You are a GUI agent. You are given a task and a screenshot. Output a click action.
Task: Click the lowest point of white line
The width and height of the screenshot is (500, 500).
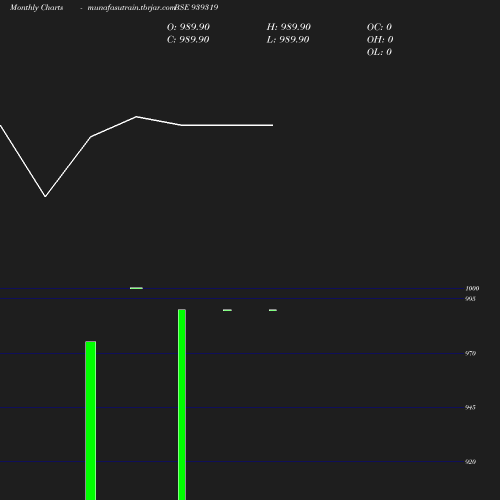click(45, 196)
